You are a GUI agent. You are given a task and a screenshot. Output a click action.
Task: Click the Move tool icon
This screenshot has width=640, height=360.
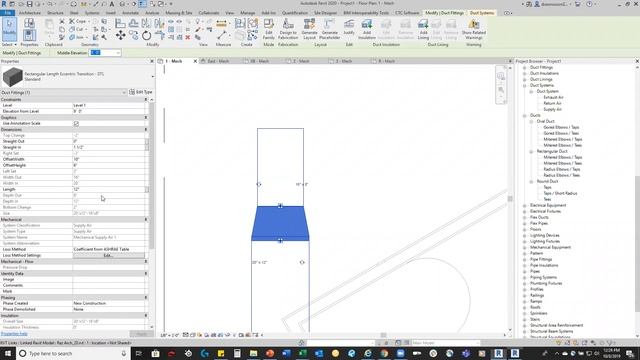tap(120, 36)
